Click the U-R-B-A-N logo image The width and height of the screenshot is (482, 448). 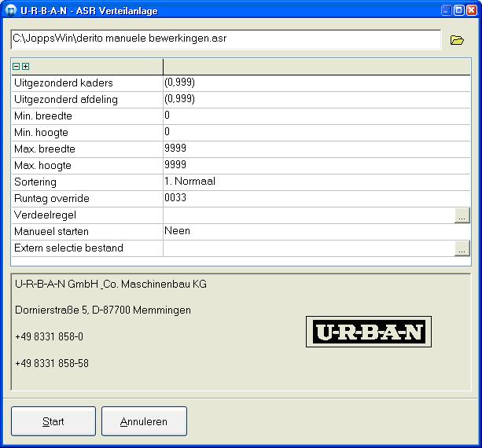[x=369, y=332]
